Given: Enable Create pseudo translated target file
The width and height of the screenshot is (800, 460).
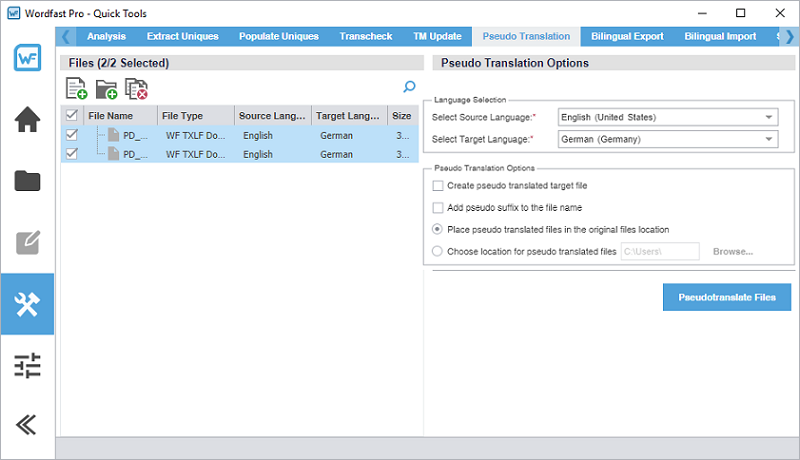Looking at the screenshot, I should [438, 186].
